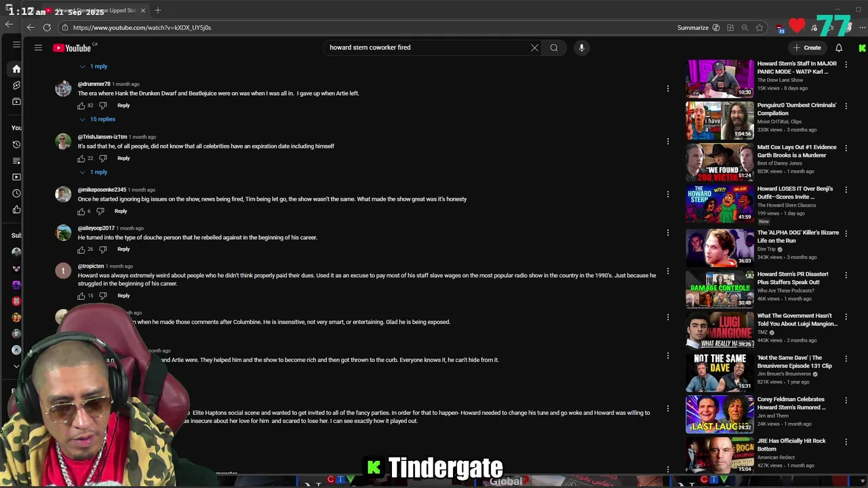This screenshot has width=868, height=488.
Task: Open options for 'MAJOR PANIC MODE' video
Action: click(846, 65)
